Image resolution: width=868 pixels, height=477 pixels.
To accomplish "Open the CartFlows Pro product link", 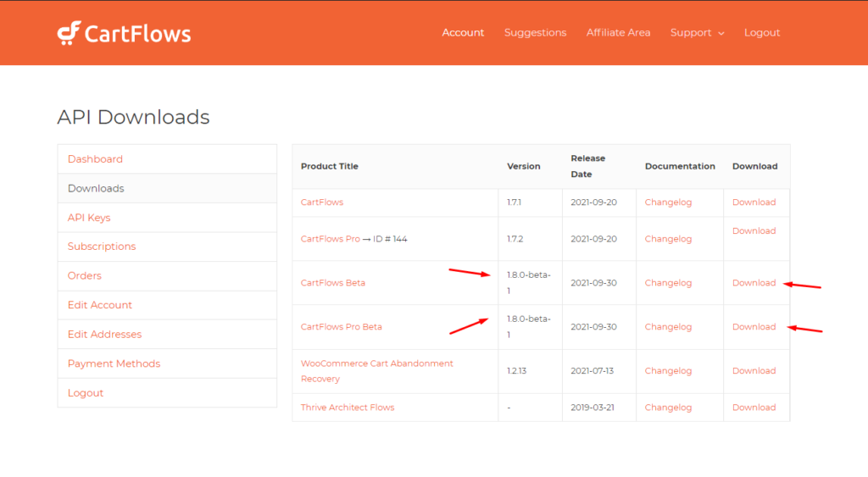I will (330, 239).
